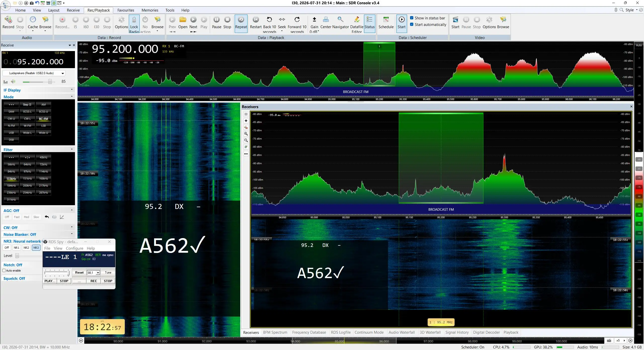
Task: Expand the IF Display section
Action: [38, 90]
